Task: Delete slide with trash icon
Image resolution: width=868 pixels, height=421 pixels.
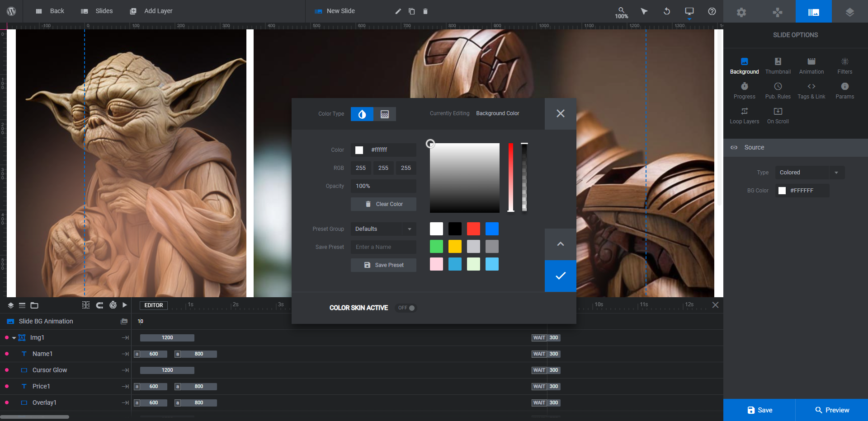Action: pos(425,11)
